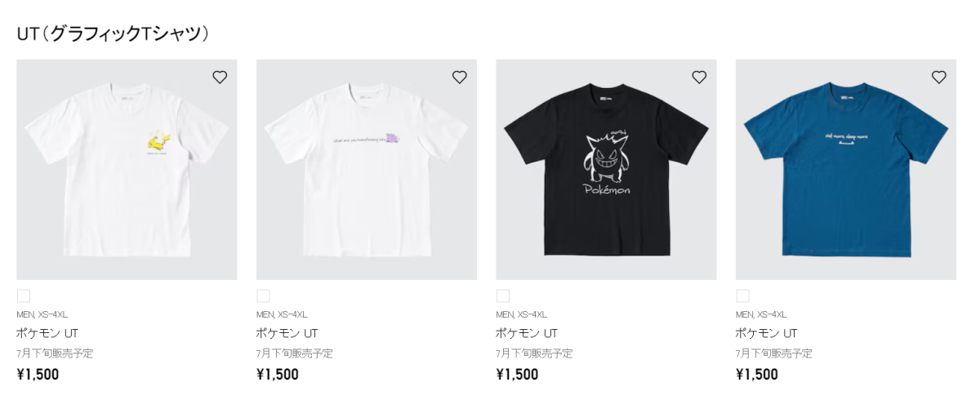Favorite the Pikachu white T-shirt with heart icon
980x409 pixels.
220,77
